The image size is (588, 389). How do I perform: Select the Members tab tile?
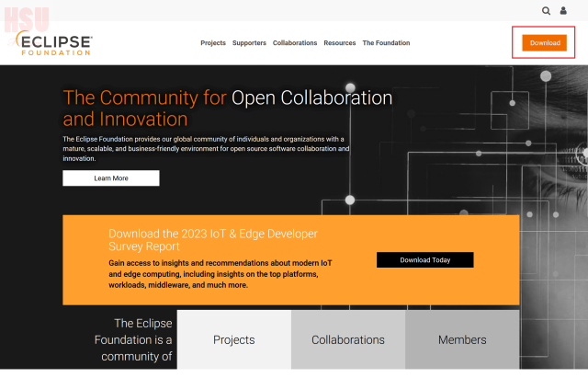pos(462,339)
